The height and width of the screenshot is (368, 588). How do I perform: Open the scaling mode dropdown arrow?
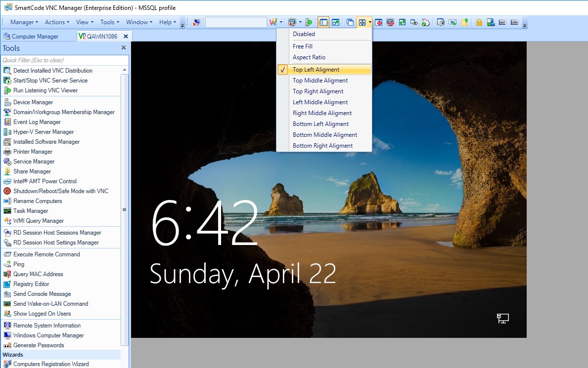pyautogui.click(x=369, y=22)
